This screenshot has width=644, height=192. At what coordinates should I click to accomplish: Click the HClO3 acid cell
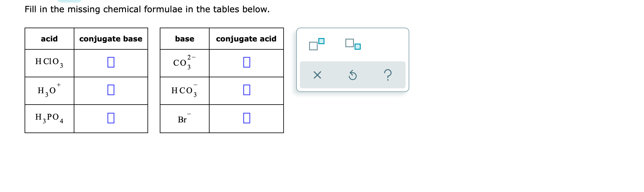[49, 63]
